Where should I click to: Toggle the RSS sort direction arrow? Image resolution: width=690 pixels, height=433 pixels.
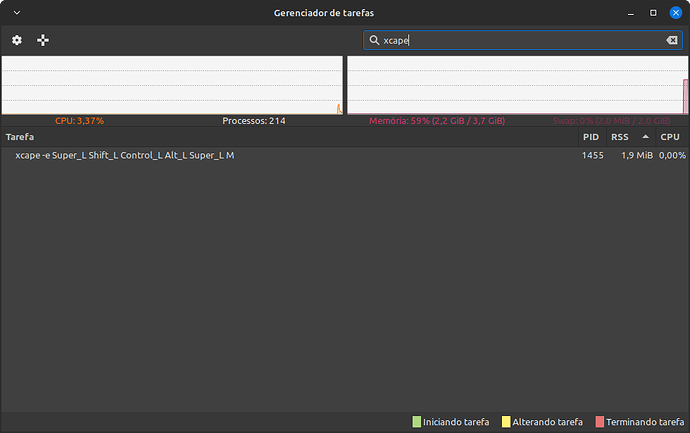pos(645,136)
